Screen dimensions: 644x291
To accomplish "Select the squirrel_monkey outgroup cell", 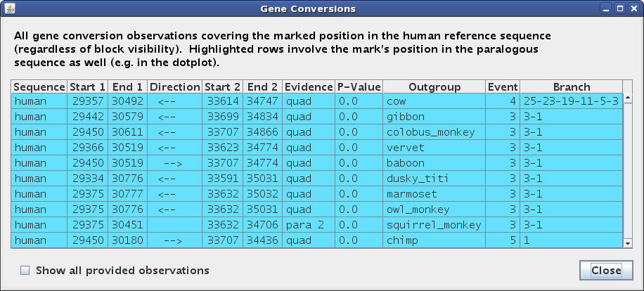I will coord(434,225).
